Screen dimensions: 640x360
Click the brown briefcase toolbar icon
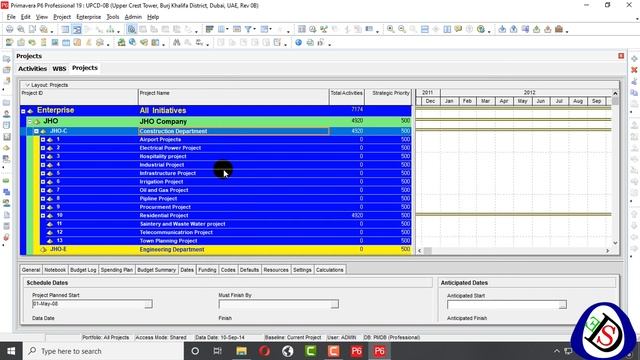pos(559,29)
